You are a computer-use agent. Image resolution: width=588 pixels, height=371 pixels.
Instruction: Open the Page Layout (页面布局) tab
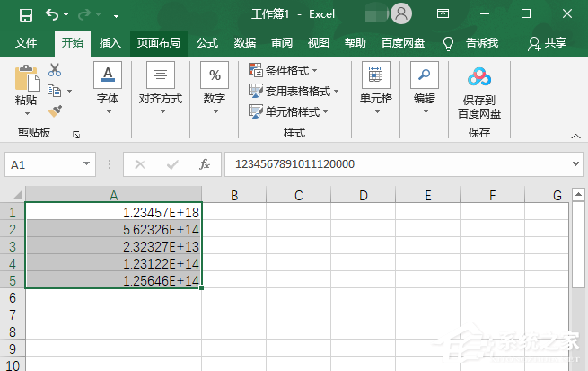[158, 42]
